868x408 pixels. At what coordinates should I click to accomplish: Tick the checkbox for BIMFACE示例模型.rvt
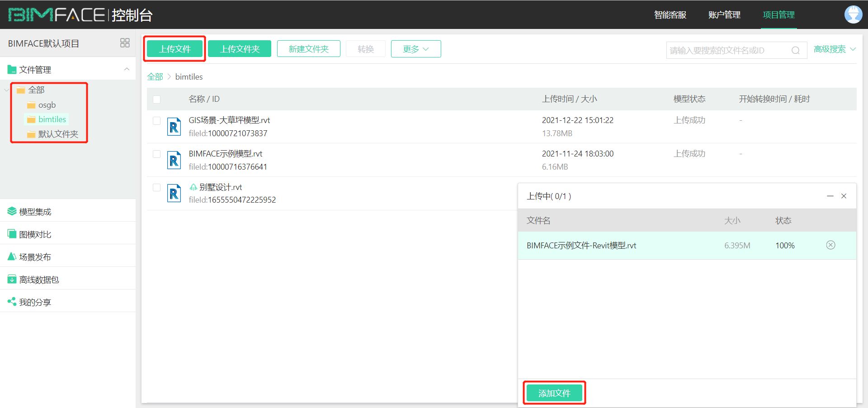coord(157,154)
